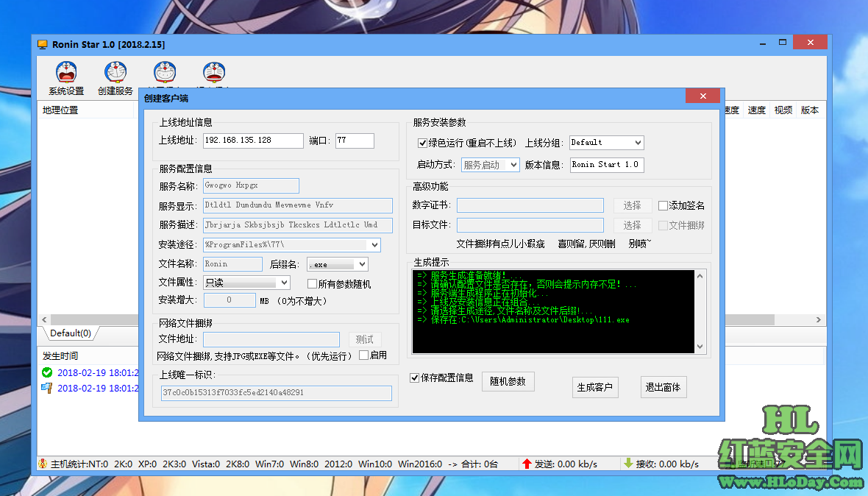The image size is (868, 496).
Task: Click the 服务名称 input field
Action: coord(251,186)
